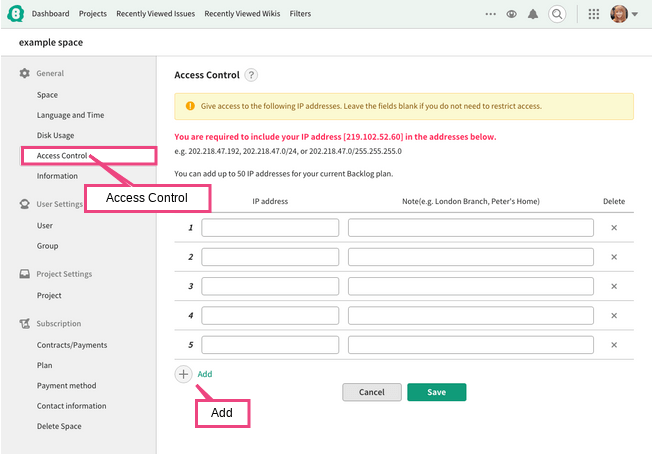Click the Access Control help question mark
Image resolution: width=652 pixels, height=454 pixels.
[x=251, y=75]
